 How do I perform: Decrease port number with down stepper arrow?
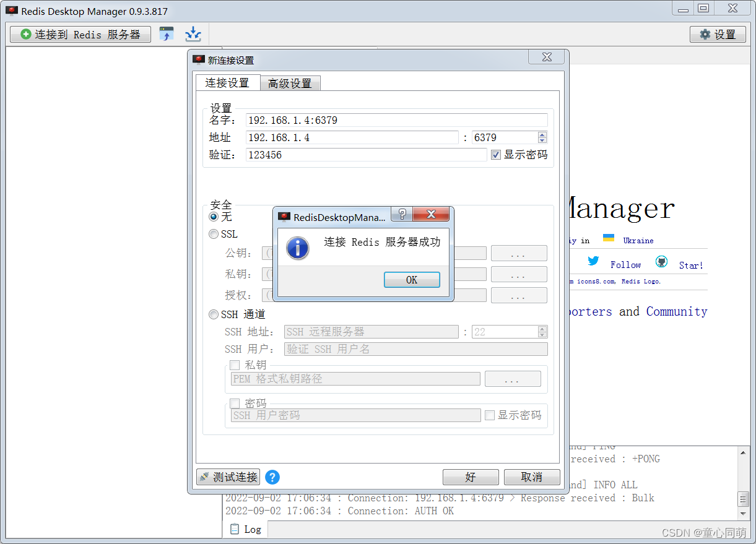pos(542,140)
